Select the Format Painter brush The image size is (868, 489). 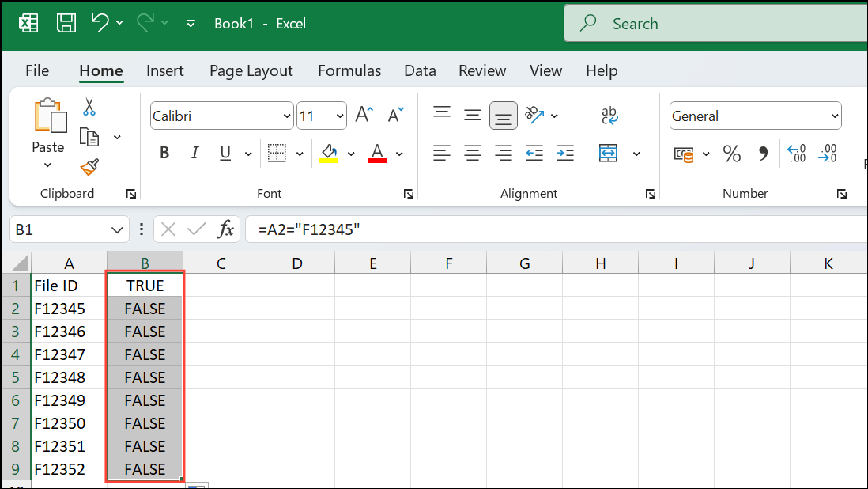pyautogui.click(x=89, y=167)
